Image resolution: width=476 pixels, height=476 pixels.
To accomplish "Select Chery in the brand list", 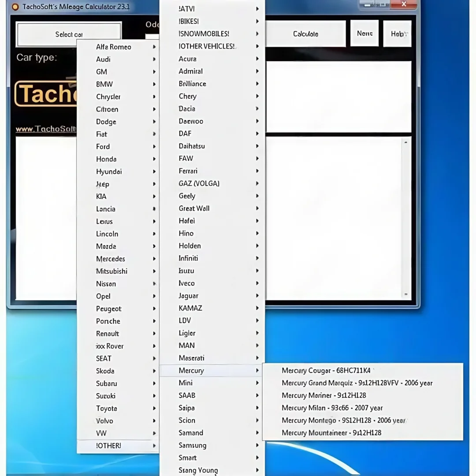I will click(x=212, y=96).
